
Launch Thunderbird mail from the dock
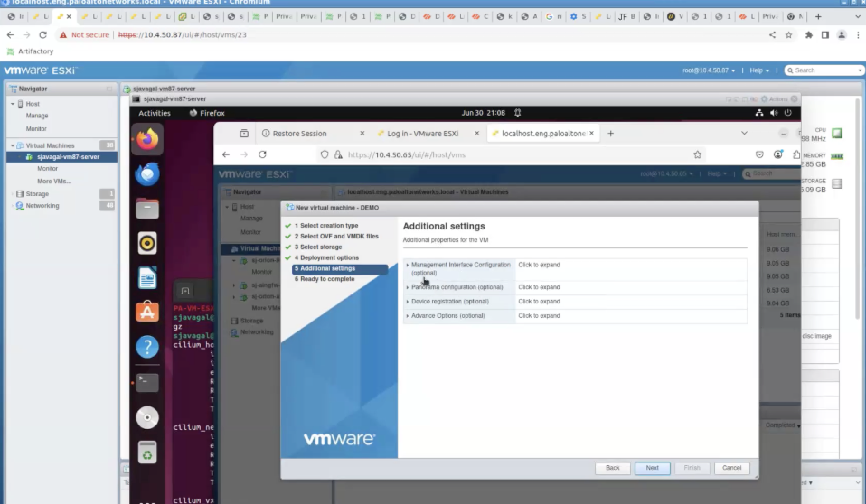[147, 174]
